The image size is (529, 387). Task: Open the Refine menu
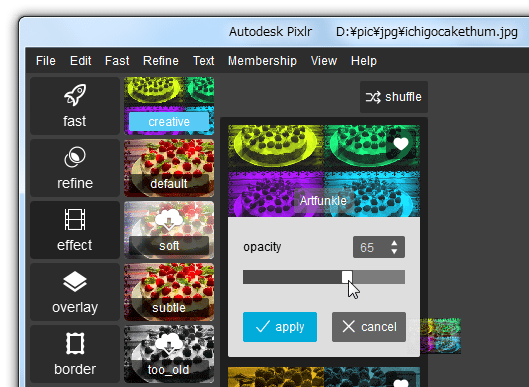(x=161, y=61)
